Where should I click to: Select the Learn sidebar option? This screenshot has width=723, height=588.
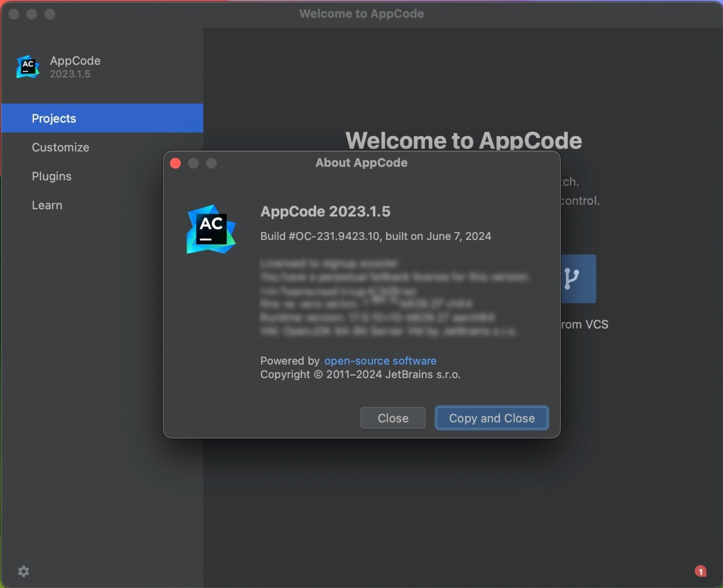[x=46, y=205]
